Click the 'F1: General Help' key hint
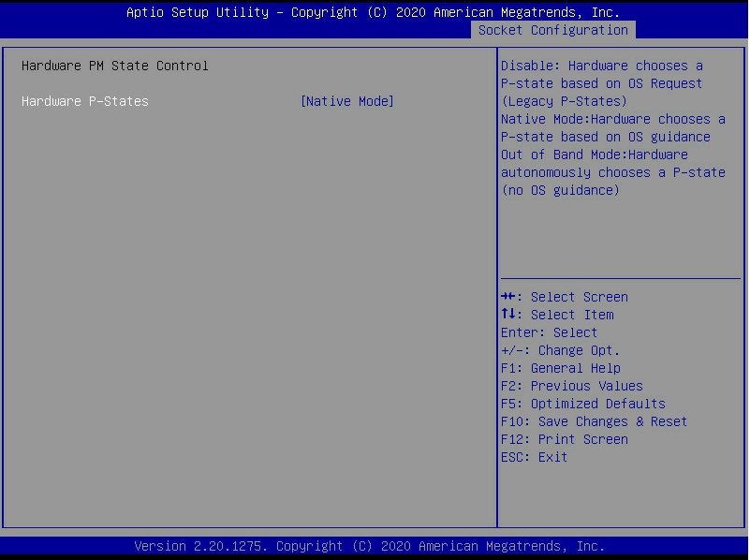 pos(561,368)
